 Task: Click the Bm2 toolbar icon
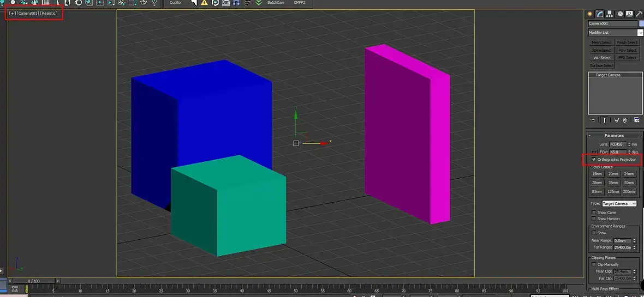(x=225, y=3)
